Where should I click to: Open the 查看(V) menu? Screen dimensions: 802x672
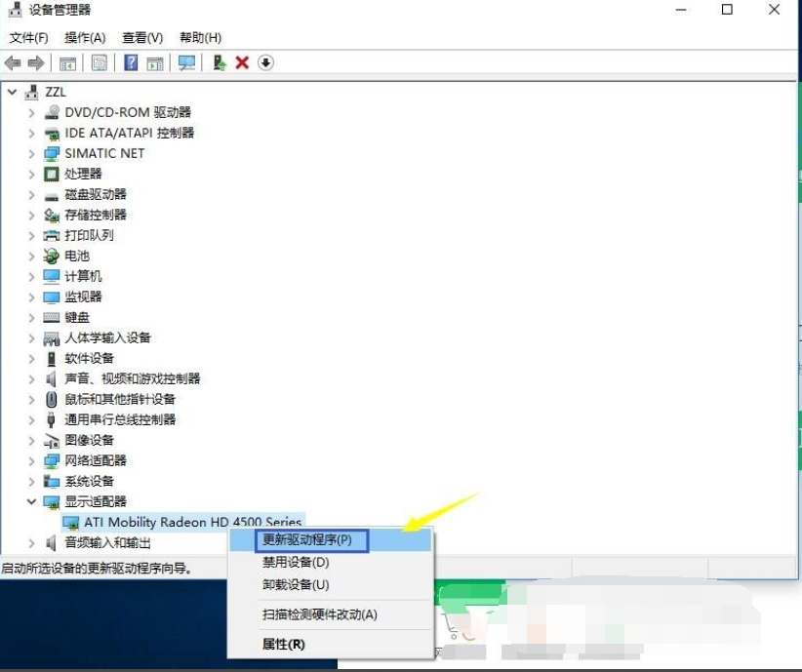[140, 38]
